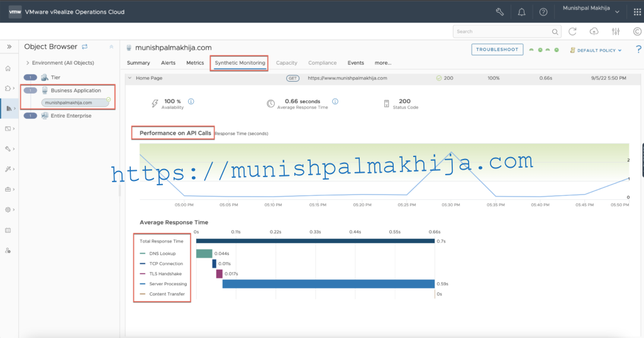
Task: Click the 200 status check icon in row
Action: (x=438, y=78)
